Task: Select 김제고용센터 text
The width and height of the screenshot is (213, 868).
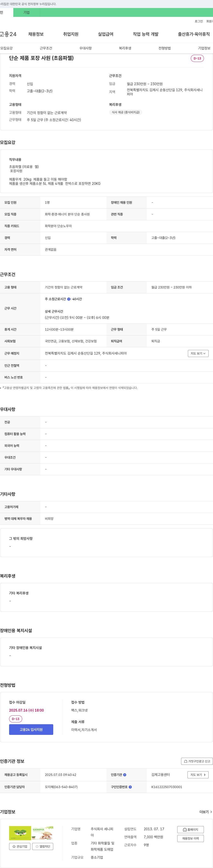Action: pos(160,775)
